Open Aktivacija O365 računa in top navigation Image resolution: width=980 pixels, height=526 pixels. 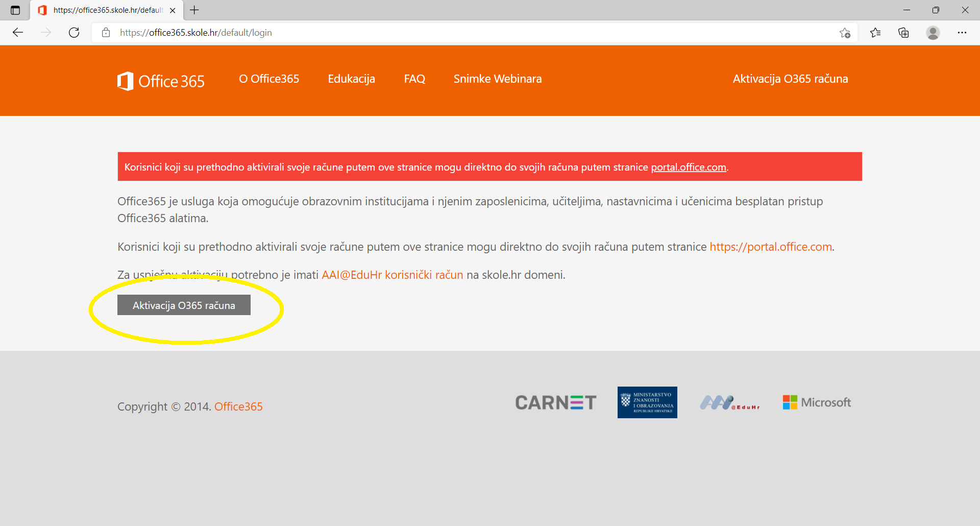point(790,79)
